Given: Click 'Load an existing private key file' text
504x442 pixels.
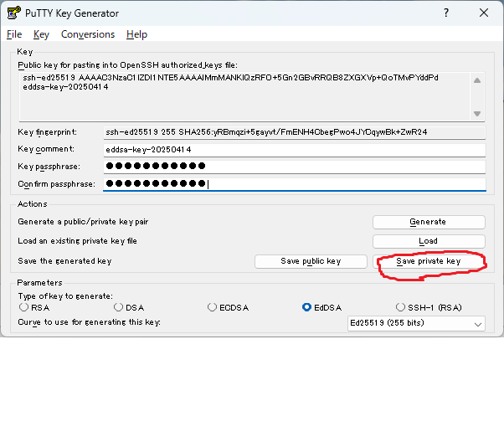Looking at the screenshot, I should (78, 241).
